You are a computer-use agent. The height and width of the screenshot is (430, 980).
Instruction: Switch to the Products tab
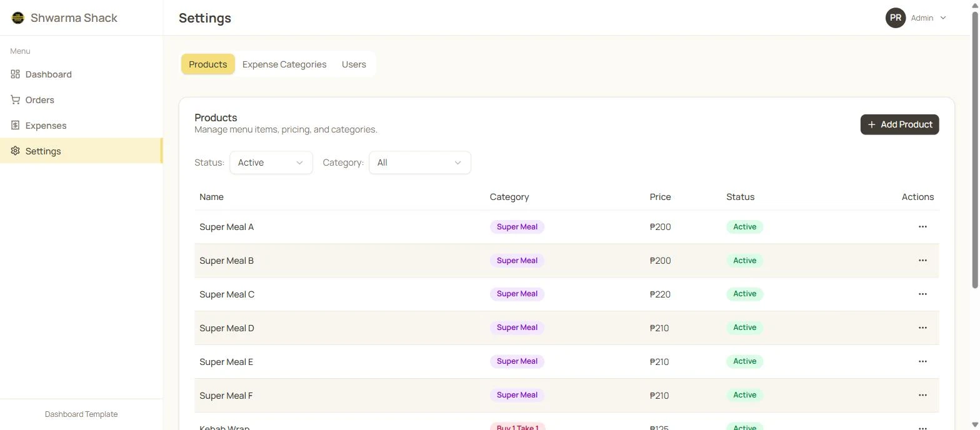[x=208, y=64]
